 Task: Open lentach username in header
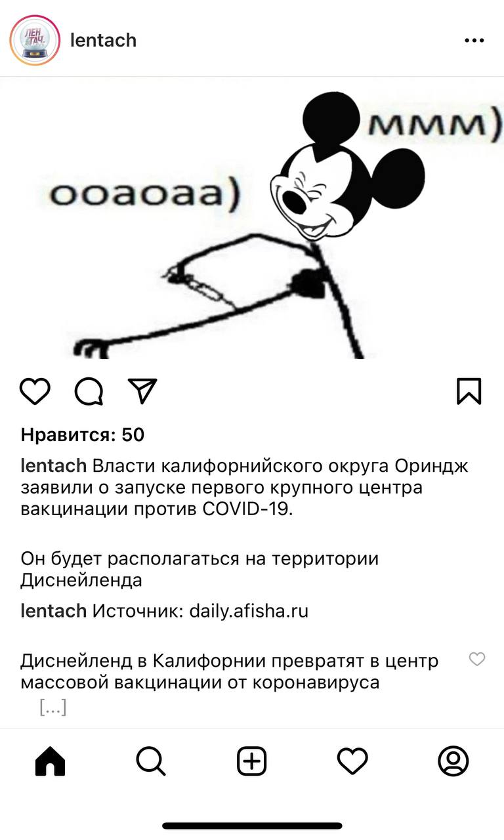[x=103, y=40]
